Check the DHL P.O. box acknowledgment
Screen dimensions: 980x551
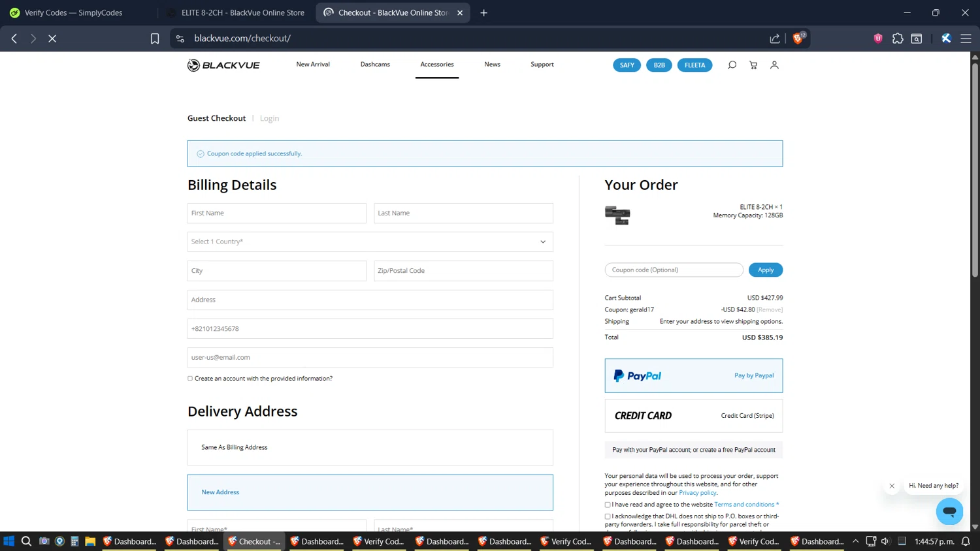608,516
